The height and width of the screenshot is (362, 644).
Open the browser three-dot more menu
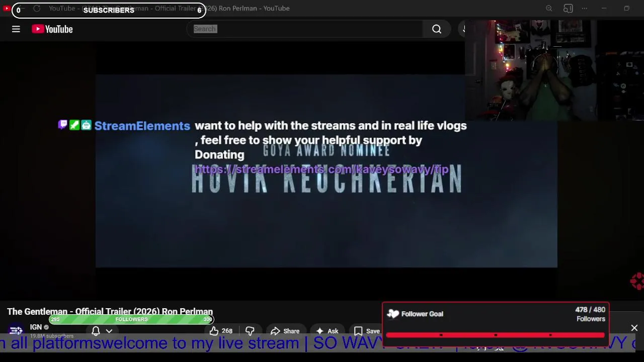click(x=585, y=9)
